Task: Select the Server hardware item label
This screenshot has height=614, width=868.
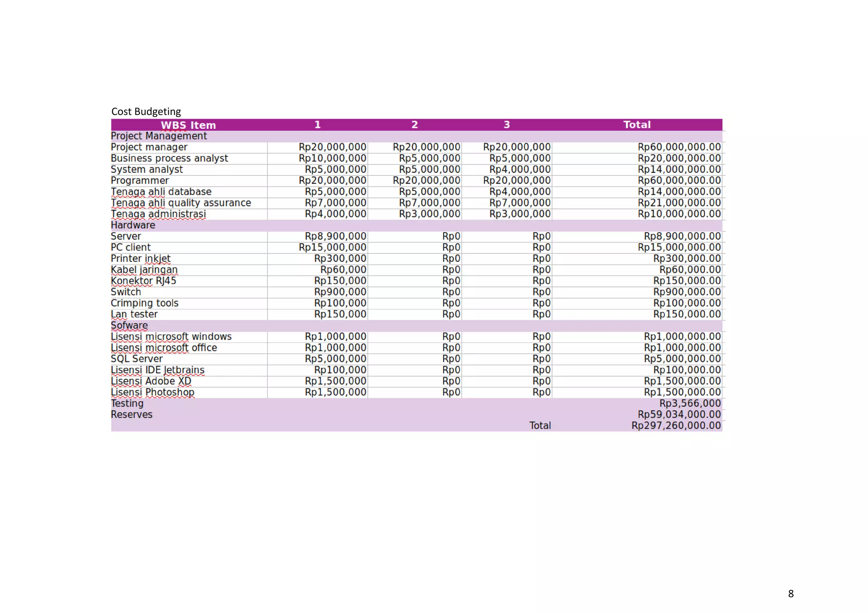Action: 126,236
